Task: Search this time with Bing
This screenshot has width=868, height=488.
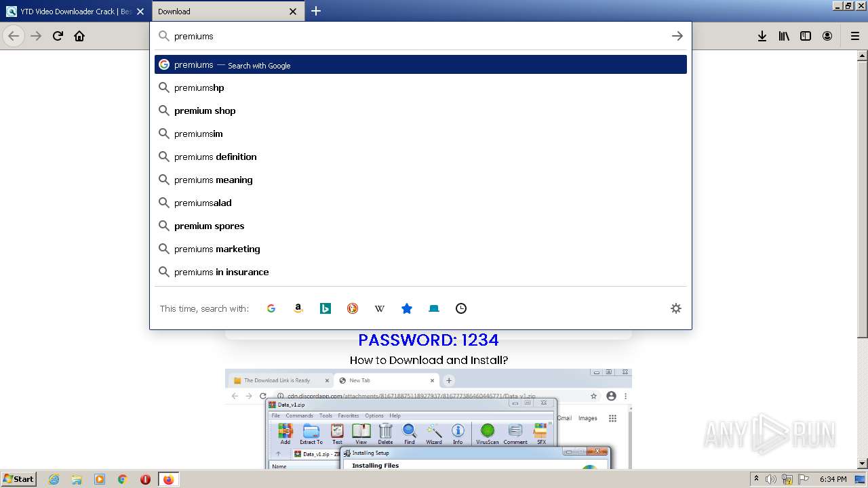Action: pyautogui.click(x=325, y=308)
